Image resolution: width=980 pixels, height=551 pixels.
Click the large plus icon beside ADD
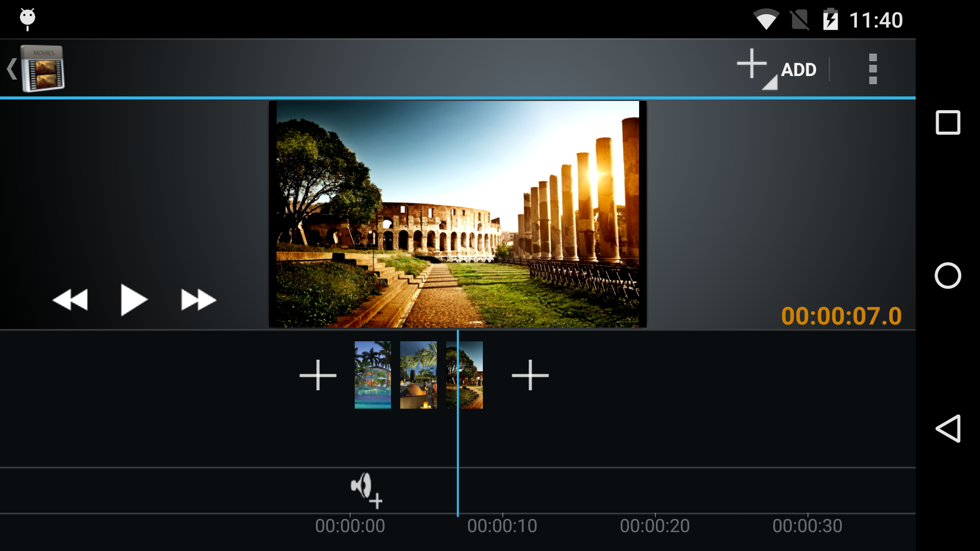[x=752, y=64]
